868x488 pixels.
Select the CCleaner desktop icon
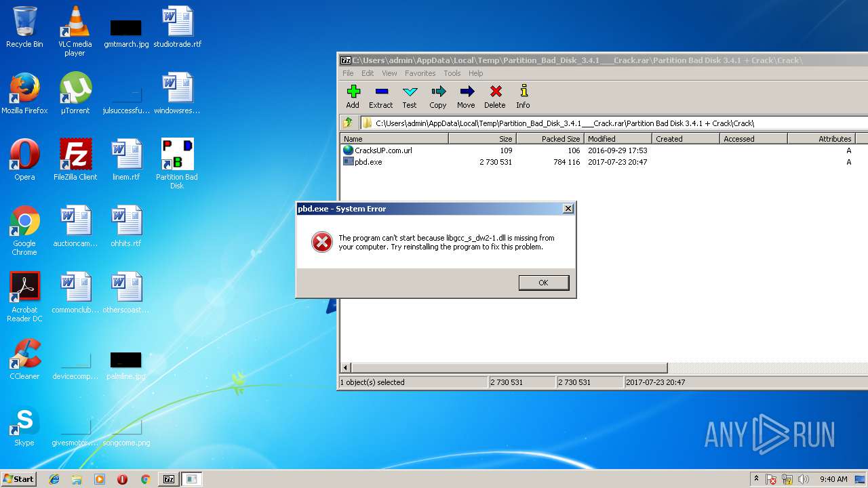pos(24,359)
